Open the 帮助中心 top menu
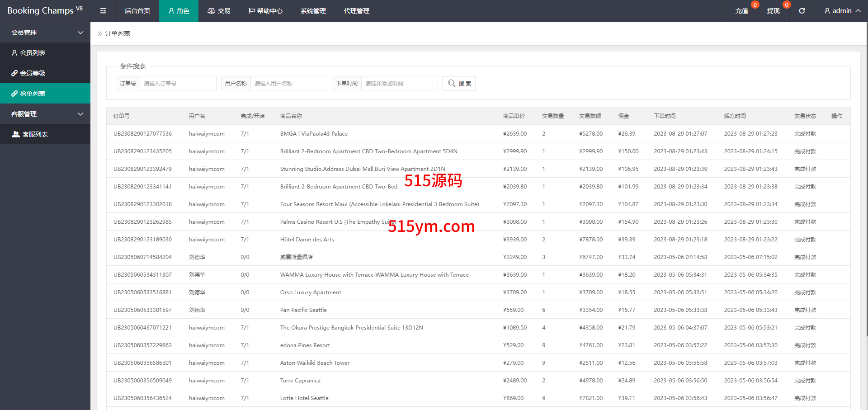Image resolution: width=868 pixels, height=410 pixels. (x=265, y=11)
